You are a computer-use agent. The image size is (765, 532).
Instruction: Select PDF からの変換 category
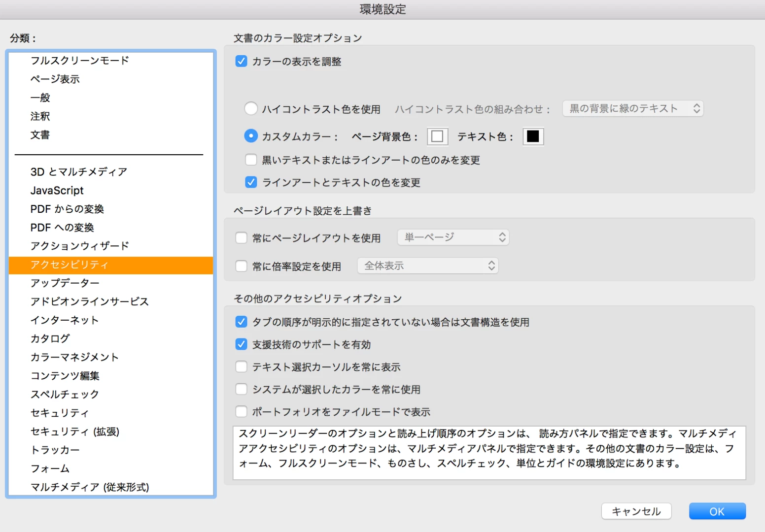[111, 209]
